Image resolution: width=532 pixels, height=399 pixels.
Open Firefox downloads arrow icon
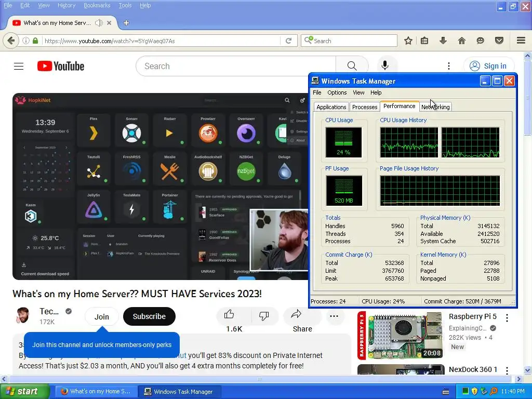pos(443,41)
